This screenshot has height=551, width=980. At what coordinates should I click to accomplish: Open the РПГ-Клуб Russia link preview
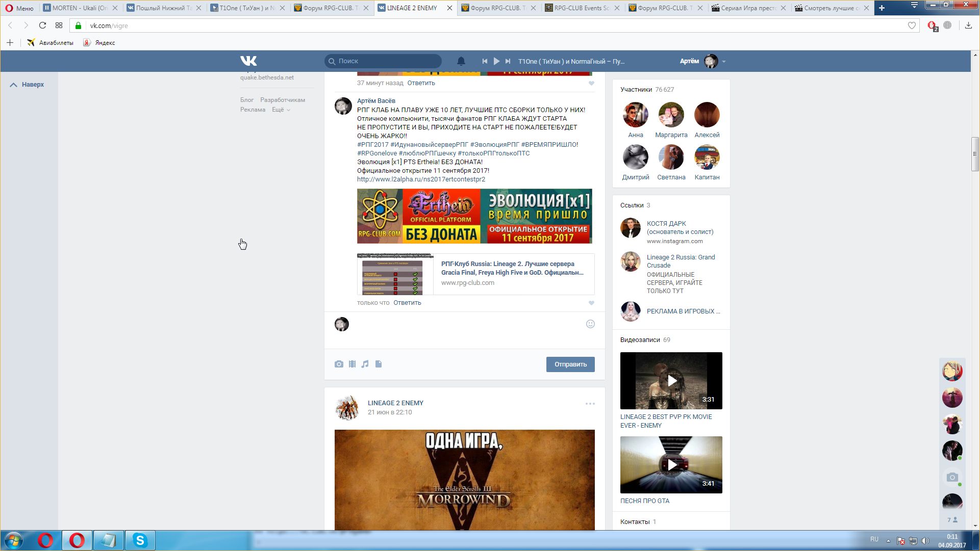click(x=475, y=274)
